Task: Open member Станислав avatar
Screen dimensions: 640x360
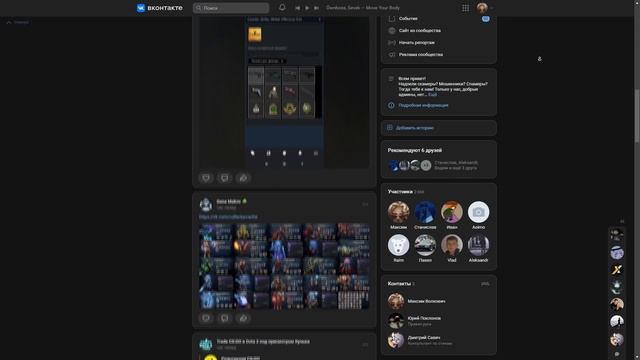Action: pyautogui.click(x=425, y=212)
